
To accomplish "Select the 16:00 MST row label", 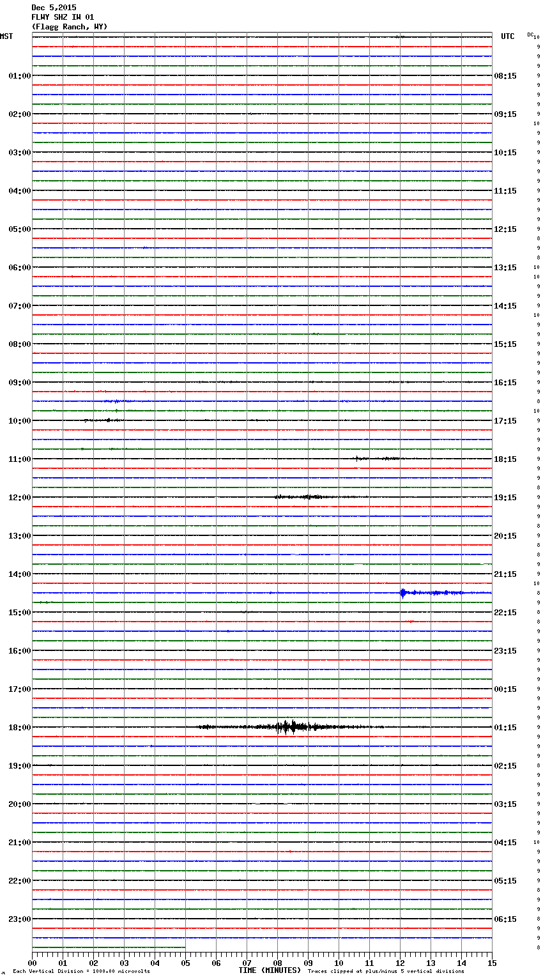I will (19, 651).
